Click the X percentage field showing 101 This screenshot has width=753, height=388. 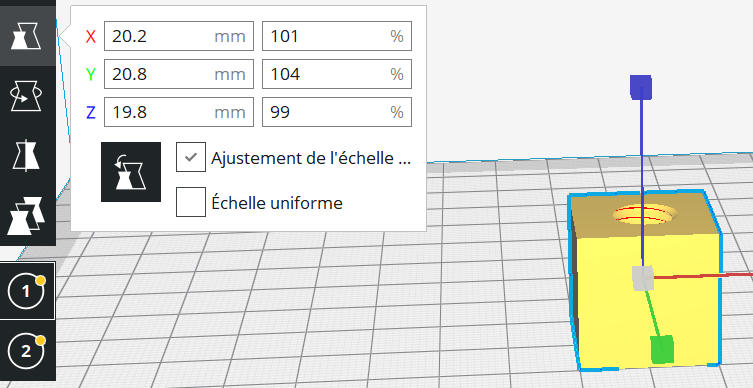tap(337, 36)
